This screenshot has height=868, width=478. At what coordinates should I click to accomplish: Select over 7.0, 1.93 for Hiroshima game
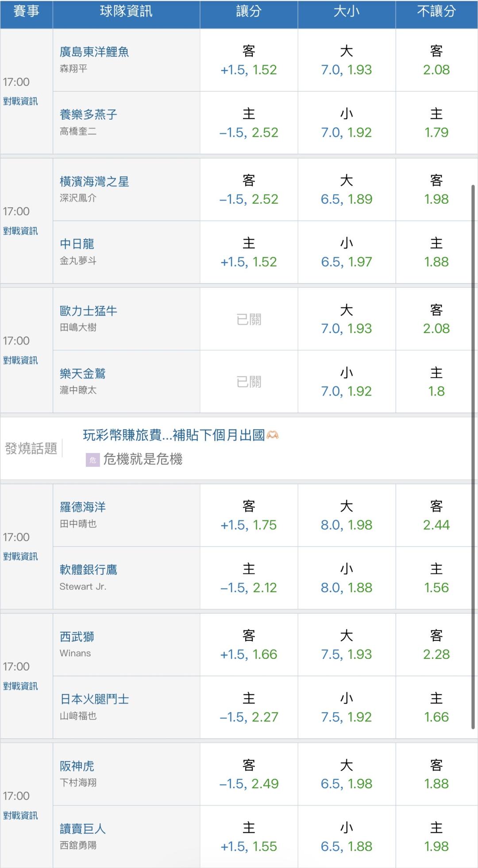(347, 61)
